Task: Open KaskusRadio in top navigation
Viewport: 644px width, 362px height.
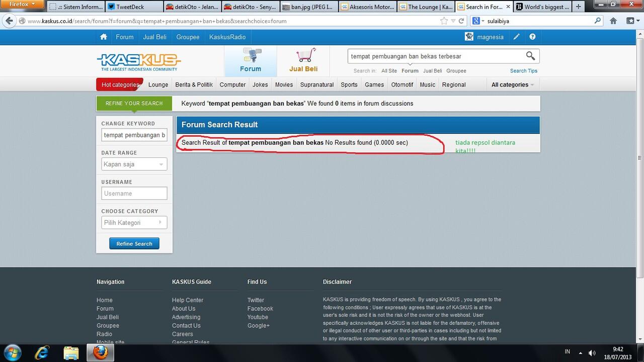Action: (227, 37)
